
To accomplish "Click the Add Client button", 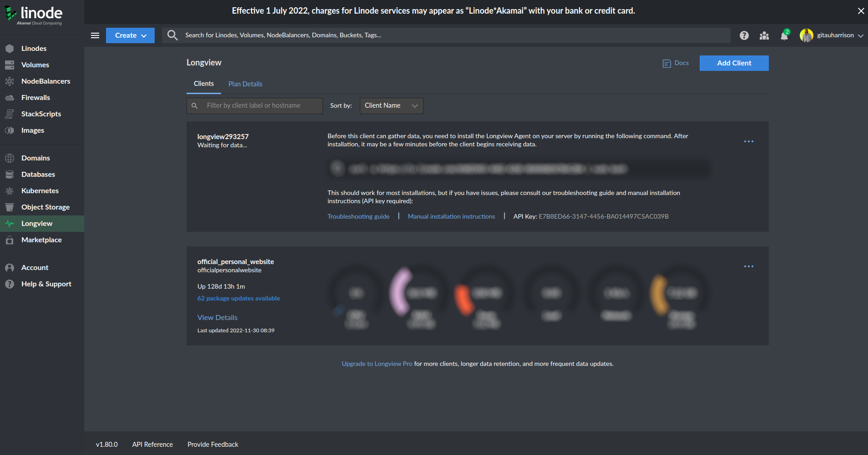I will coord(734,63).
